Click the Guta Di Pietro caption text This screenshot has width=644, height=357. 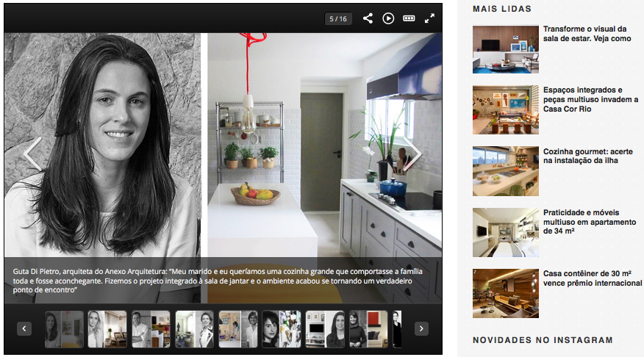218,281
